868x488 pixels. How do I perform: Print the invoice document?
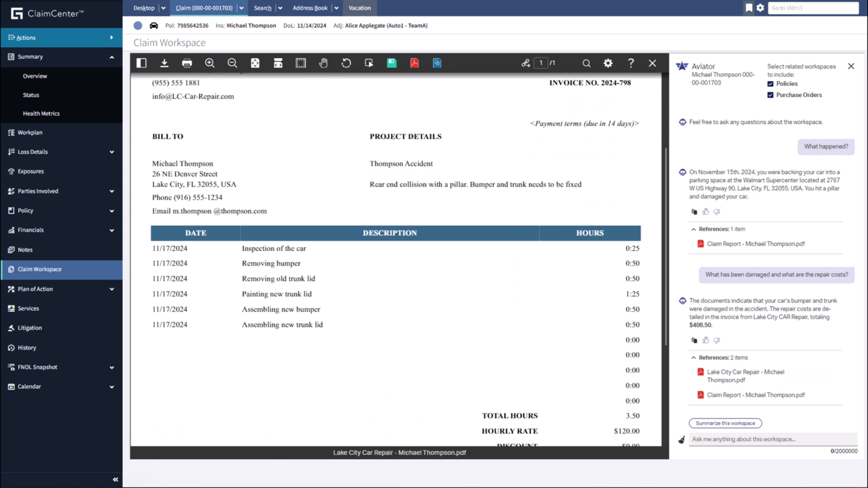pos(187,63)
